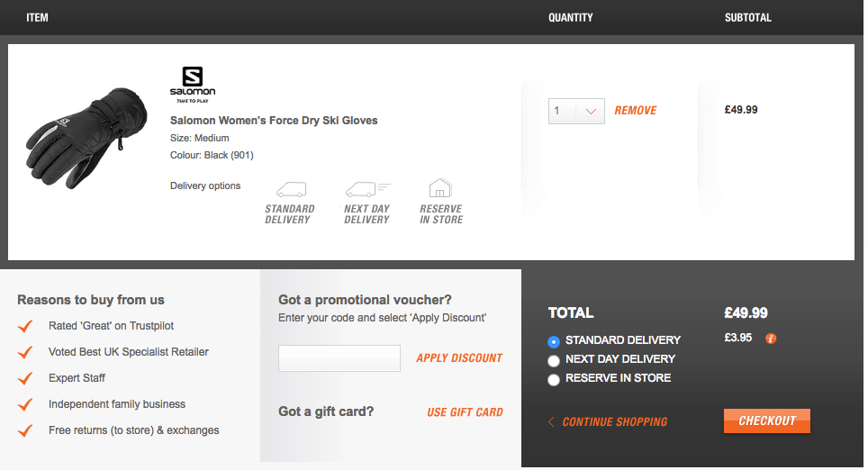The height and width of the screenshot is (470, 868).
Task: Click the QUANTITY column header
Action: click(571, 18)
